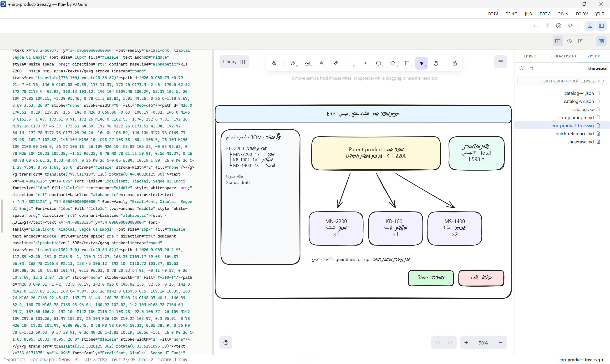The image size is (610, 364).
Task: Zoom out the canvas
Action: point(501,342)
